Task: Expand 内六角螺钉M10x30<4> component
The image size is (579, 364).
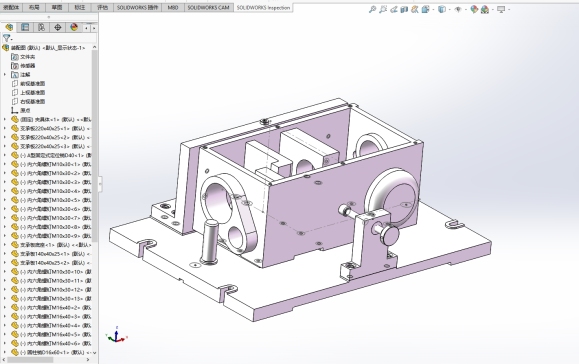Action: (x=5, y=191)
